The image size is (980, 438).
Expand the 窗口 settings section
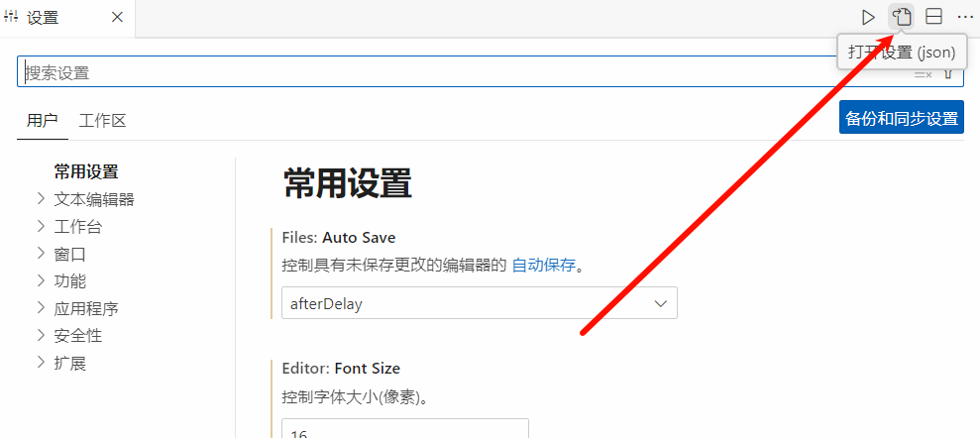(42, 254)
